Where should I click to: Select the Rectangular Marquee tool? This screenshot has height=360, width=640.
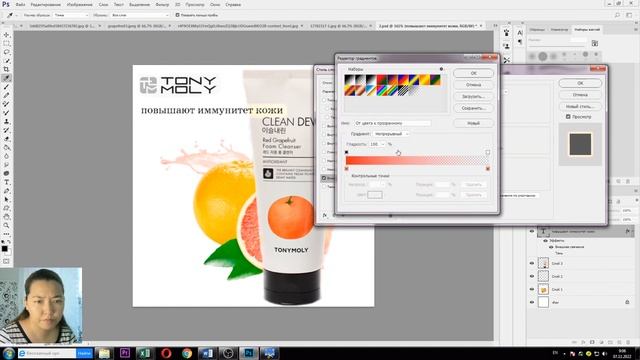(6, 44)
